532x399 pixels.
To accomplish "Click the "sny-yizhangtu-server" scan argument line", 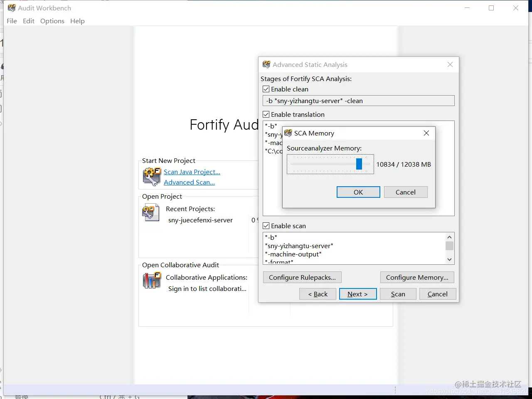I will tap(299, 246).
